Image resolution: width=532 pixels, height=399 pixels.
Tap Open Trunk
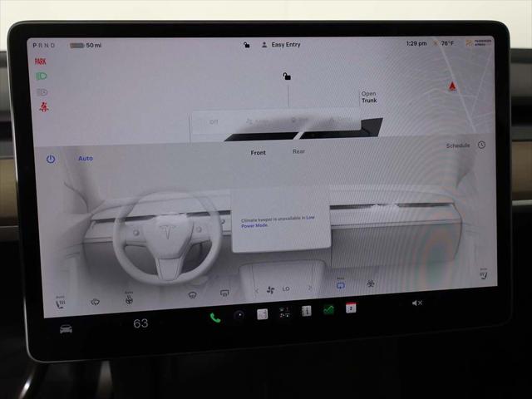click(x=369, y=97)
